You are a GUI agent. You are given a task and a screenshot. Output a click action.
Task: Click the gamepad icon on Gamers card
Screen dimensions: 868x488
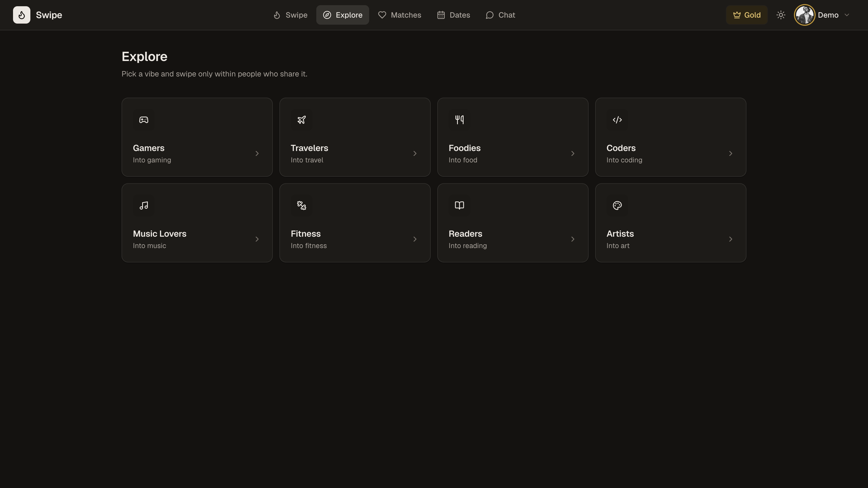143,120
